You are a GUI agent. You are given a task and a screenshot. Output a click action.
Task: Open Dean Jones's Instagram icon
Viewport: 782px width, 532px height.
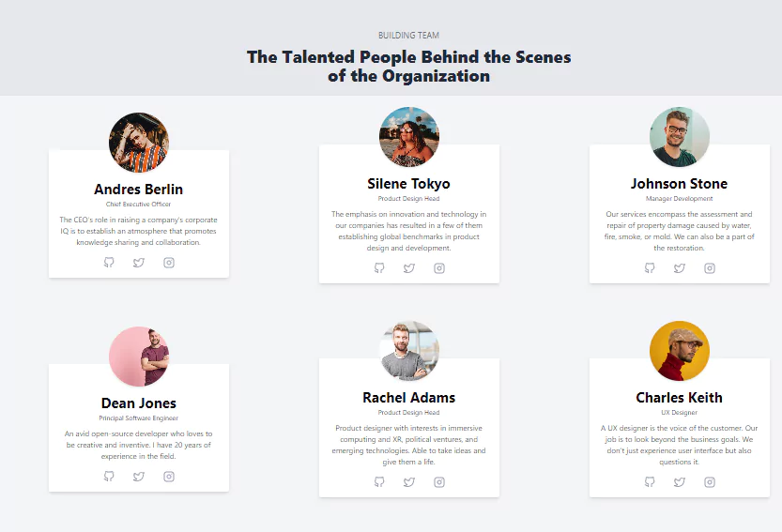pos(169,476)
